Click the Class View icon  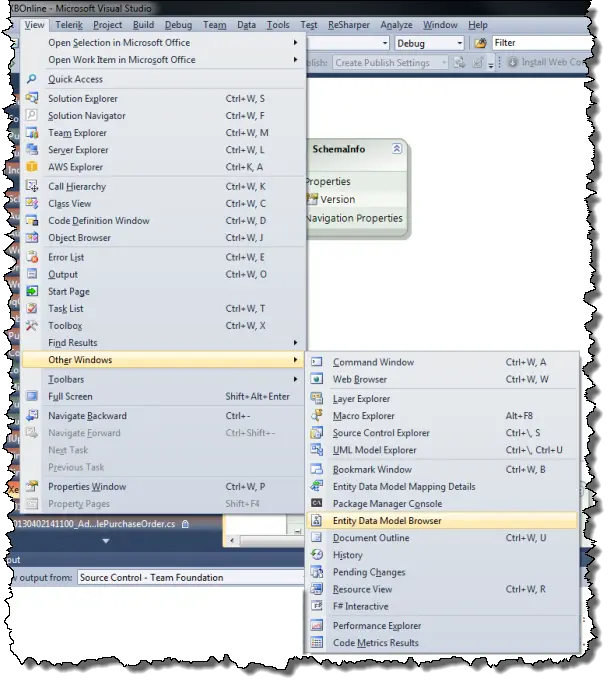[x=31, y=203]
